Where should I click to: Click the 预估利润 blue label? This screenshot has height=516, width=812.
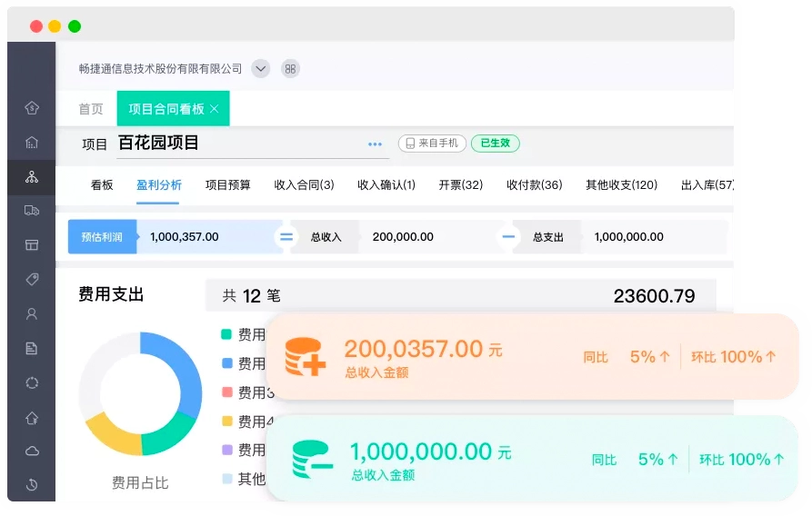point(102,236)
